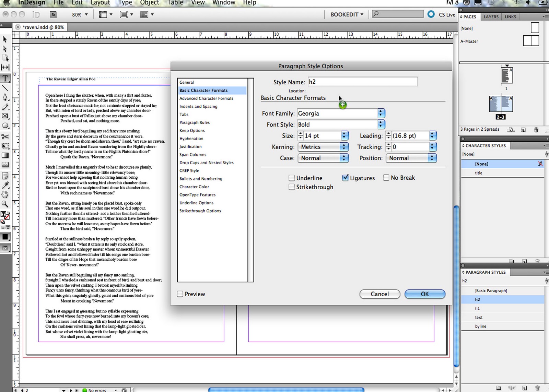Screen dimensions: 549x392
Task: Select the Hand tool
Action: pos(5,195)
